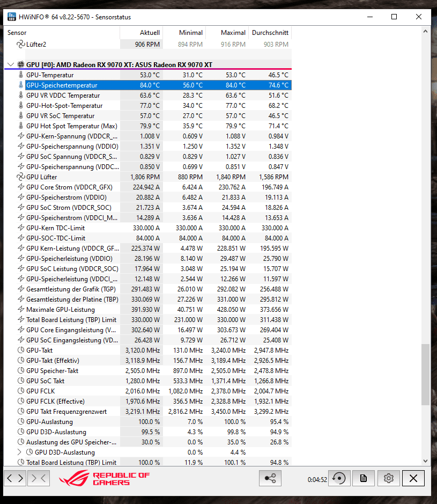This screenshot has height=504, width=437.
Task: Click thermometer icon of GPU VR SoC Temperatur
Action: (x=21, y=116)
